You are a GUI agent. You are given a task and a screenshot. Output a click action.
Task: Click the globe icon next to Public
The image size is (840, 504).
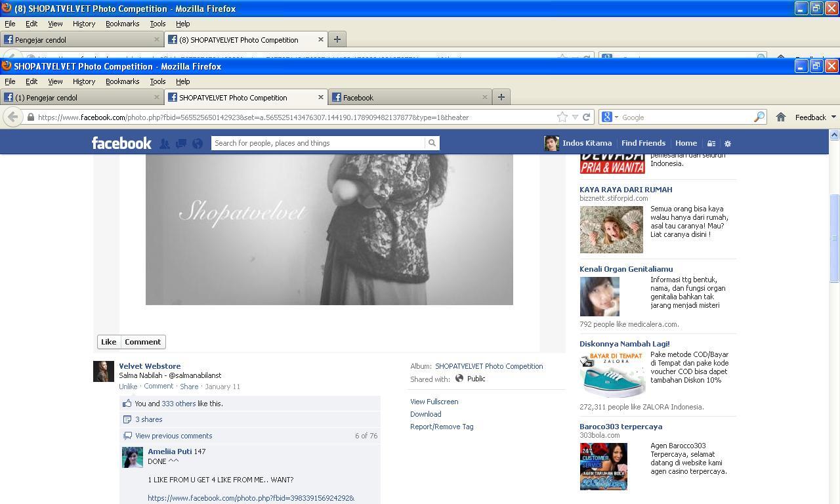(x=459, y=379)
